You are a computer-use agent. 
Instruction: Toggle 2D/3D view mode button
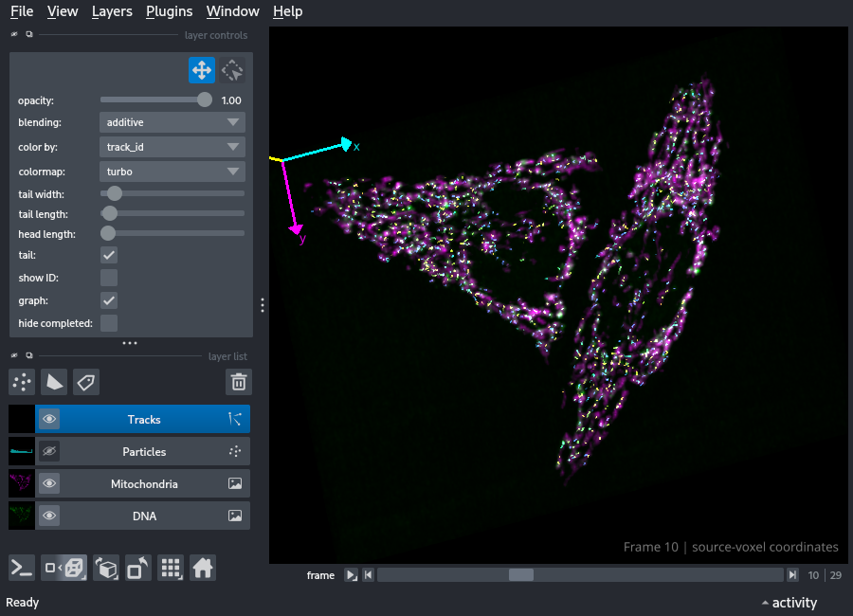click(64, 568)
